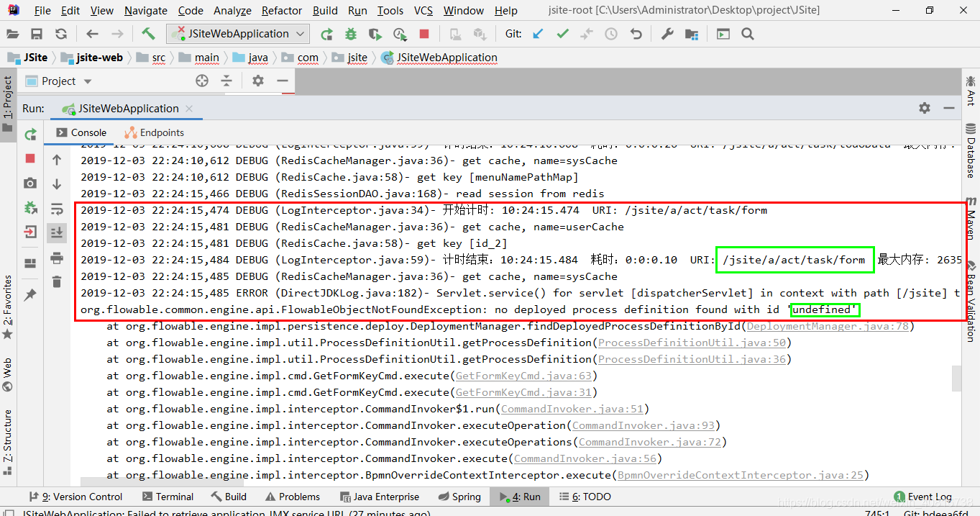Click the Debug bug icon

coord(351,34)
